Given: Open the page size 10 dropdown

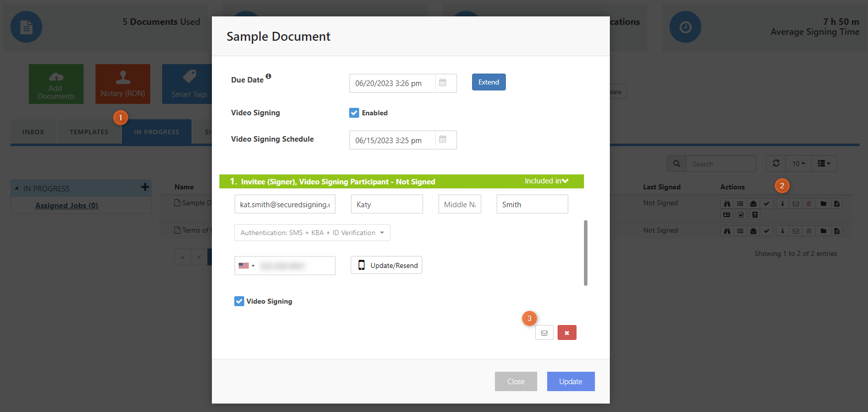Looking at the screenshot, I should point(798,164).
